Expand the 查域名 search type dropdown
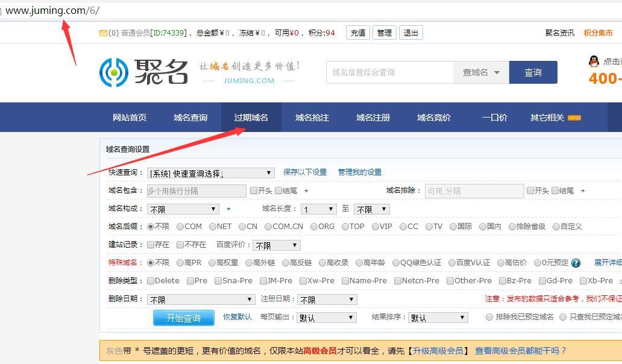Screen dimensions: 622x364 click(481, 72)
